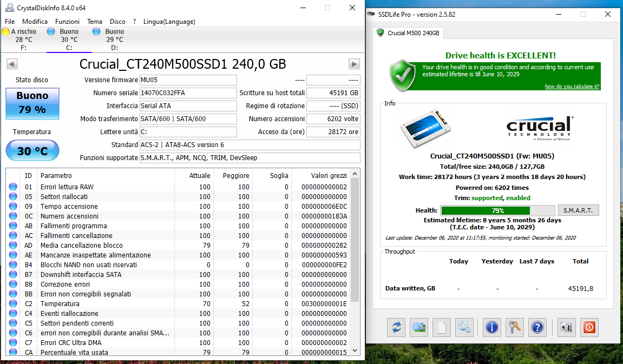The height and width of the screenshot is (364, 623).
Task: Select the 'Downshift interfaccia SATA' row text
Action: [x=81, y=274]
